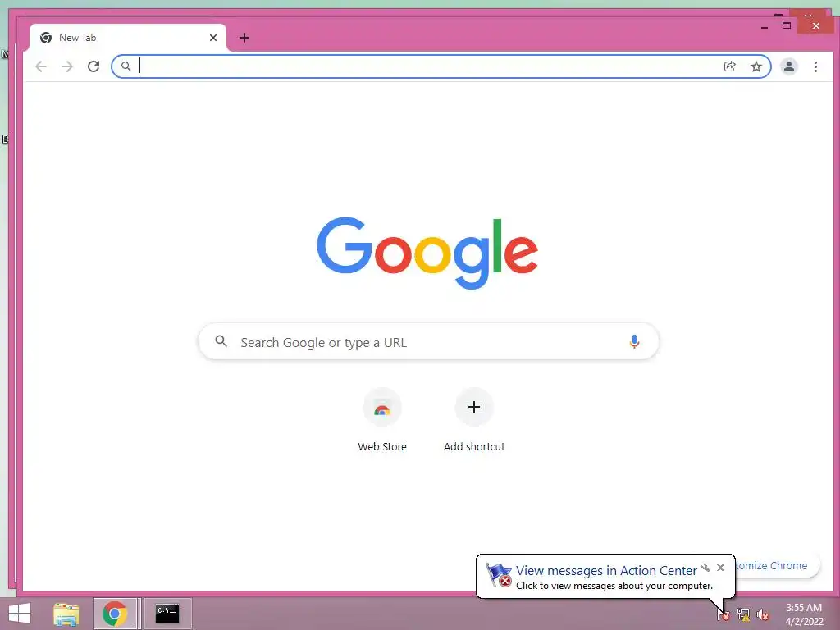Click the magnifier icon in the Google search box

(221, 340)
